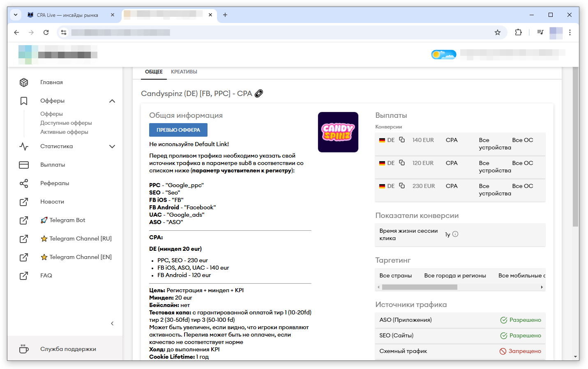The image size is (588, 369).
Task: Open the Telegram Bot link
Action: (x=63, y=220)
